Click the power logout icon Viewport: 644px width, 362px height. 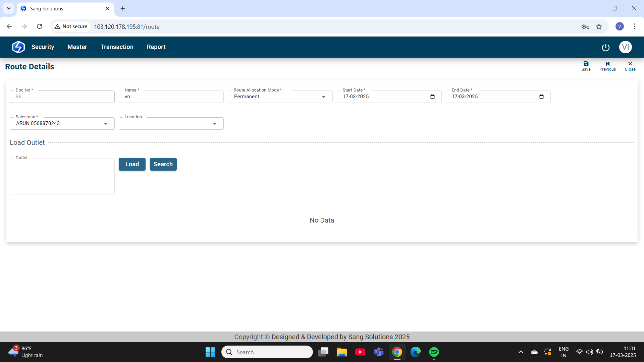coord(605,47)
